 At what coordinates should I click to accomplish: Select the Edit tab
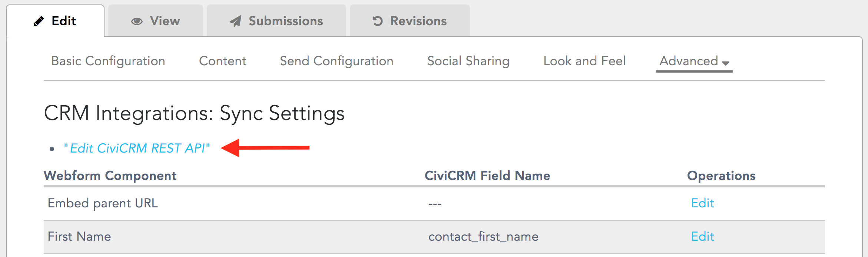click(55, 21)
